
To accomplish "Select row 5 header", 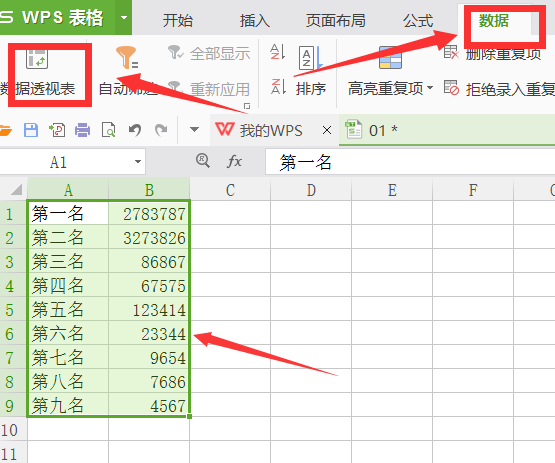I will (x=13, y=310).
